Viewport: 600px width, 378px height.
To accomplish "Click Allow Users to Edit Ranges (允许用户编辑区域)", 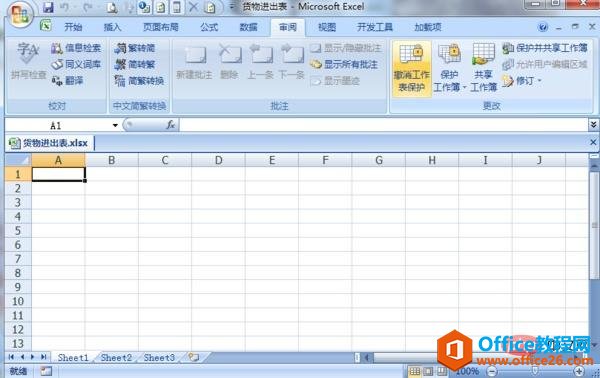I will click(545, 64).
